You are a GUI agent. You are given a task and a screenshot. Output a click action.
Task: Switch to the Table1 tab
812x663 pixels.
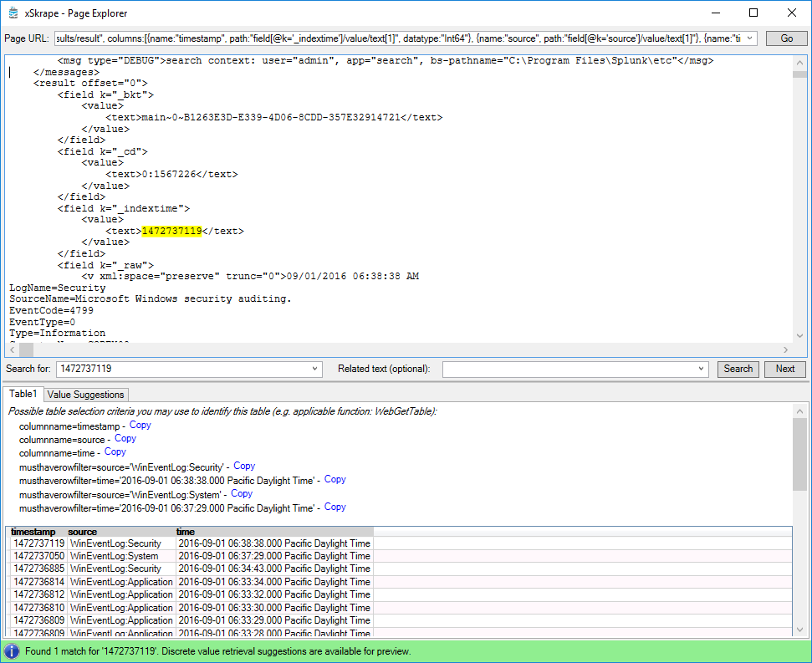point(23,394)
